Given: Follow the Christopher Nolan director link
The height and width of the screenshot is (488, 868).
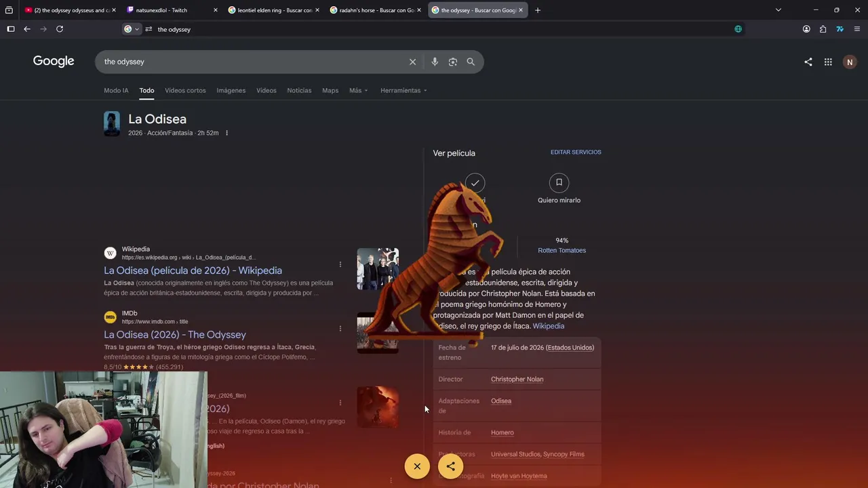Looking at the screenshot, I should click(517, 380).
